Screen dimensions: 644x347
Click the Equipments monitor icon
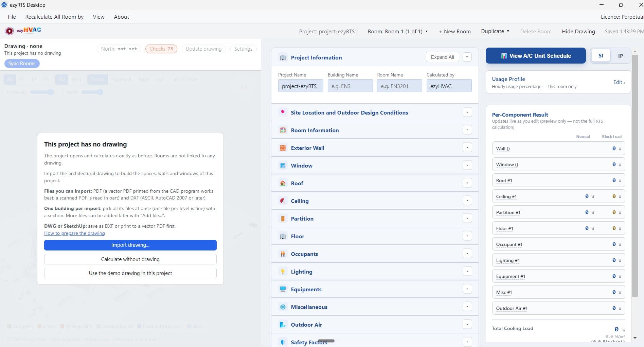click(283, 289)
